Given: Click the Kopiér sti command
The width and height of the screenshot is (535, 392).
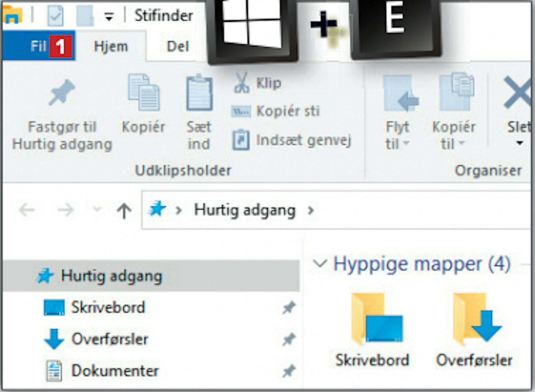Looking at the screenshot, I should [x=275, y=111].
